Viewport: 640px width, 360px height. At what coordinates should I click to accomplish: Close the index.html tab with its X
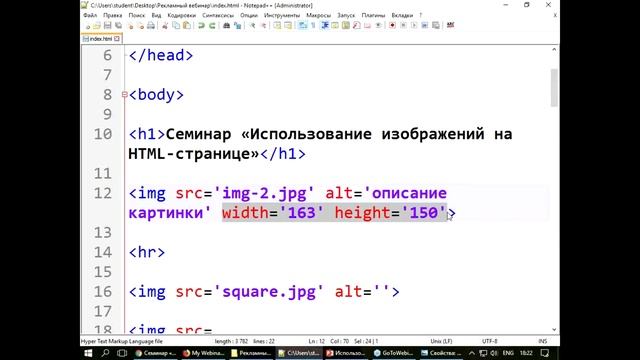pos(117,39)
